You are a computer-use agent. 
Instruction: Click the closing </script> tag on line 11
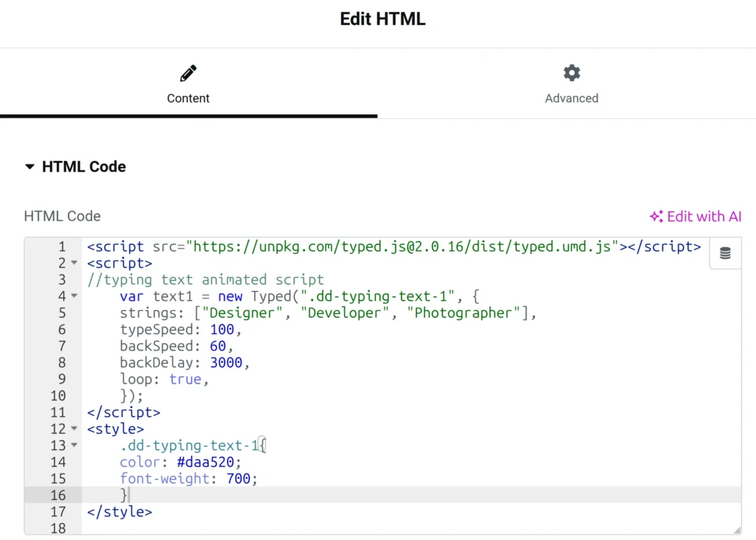[x=123, y=412]
